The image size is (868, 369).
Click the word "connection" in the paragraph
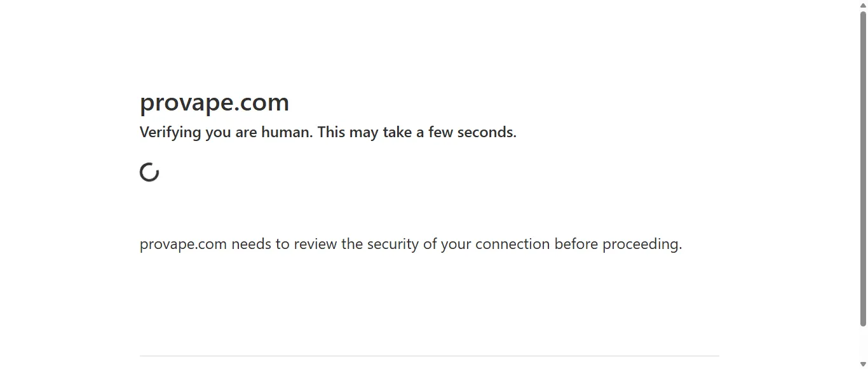coord(512,245)
